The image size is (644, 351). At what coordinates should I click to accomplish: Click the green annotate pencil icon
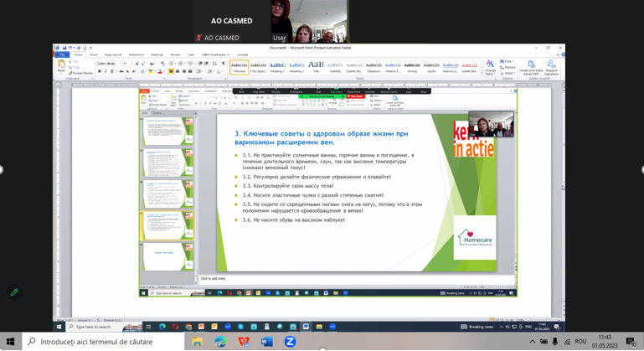pos(14,292)
